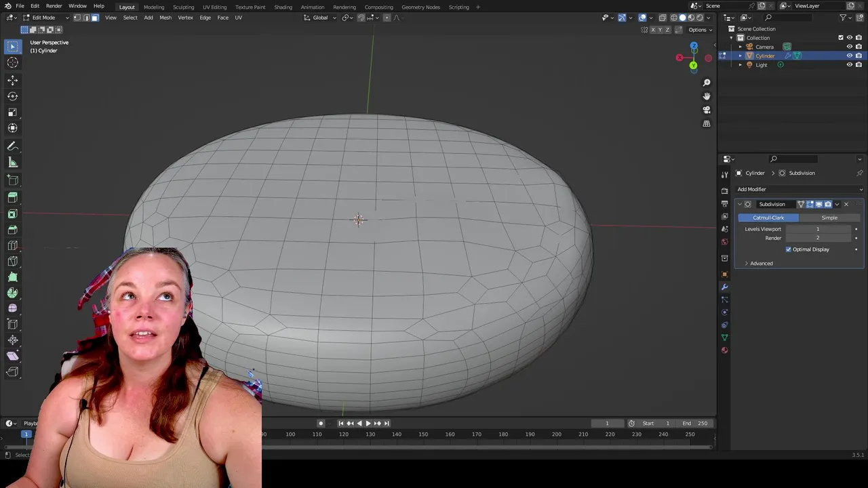Select the Bevel tool
Viewport: 868px width, 488px height.
(x=12, y=230)
